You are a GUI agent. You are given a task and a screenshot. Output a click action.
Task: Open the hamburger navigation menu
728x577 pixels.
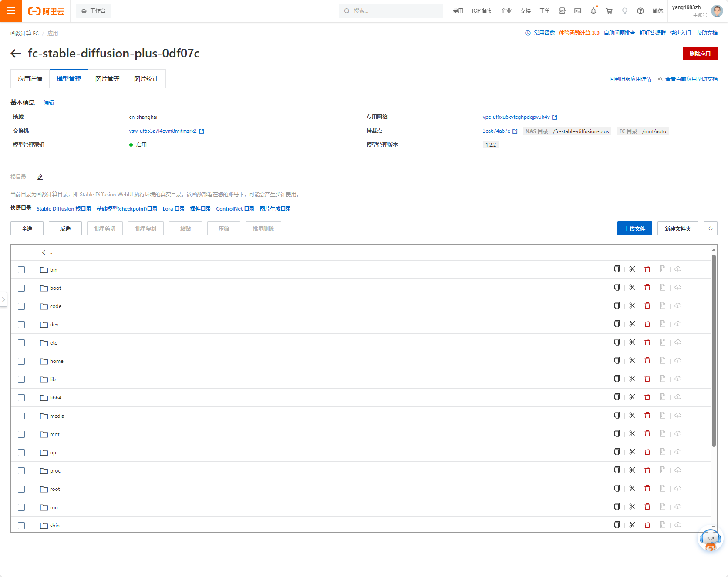point(11,11)
